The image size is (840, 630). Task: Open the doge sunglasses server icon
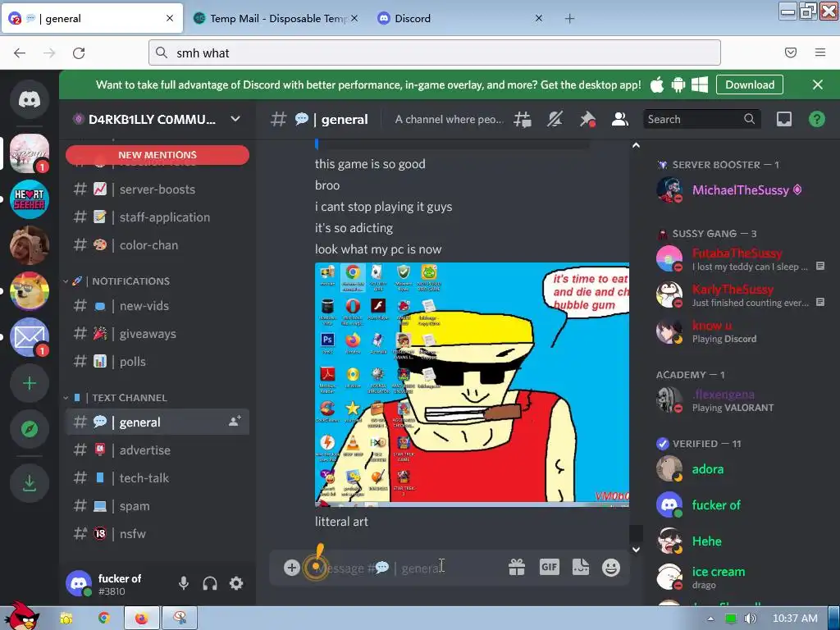[x=30, y=291]
